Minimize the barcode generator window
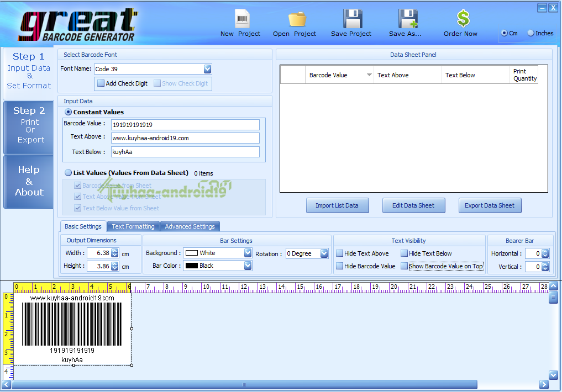Viewport: 562px width, 392px height. (x=542, y=8)
